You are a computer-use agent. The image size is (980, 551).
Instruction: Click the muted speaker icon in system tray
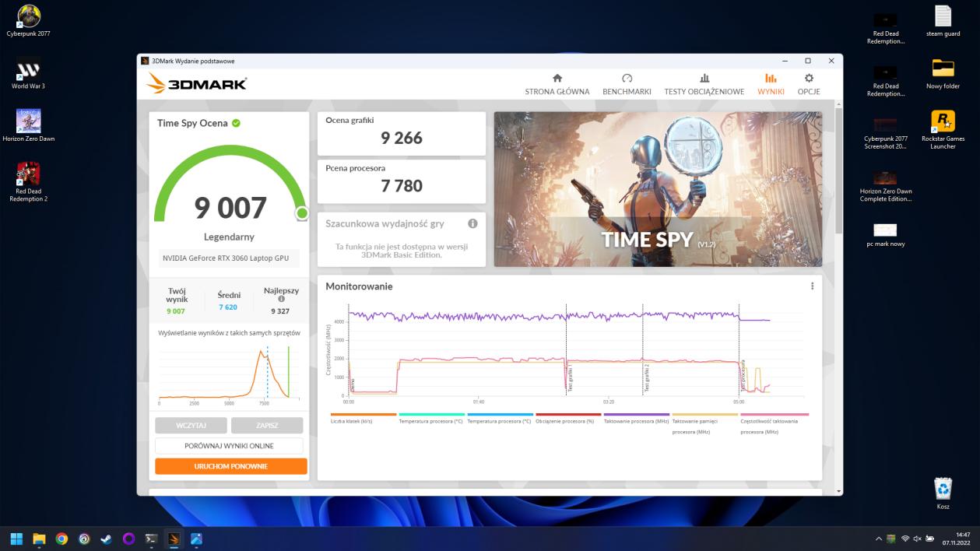pyautogui.click(x=917, y=538)
